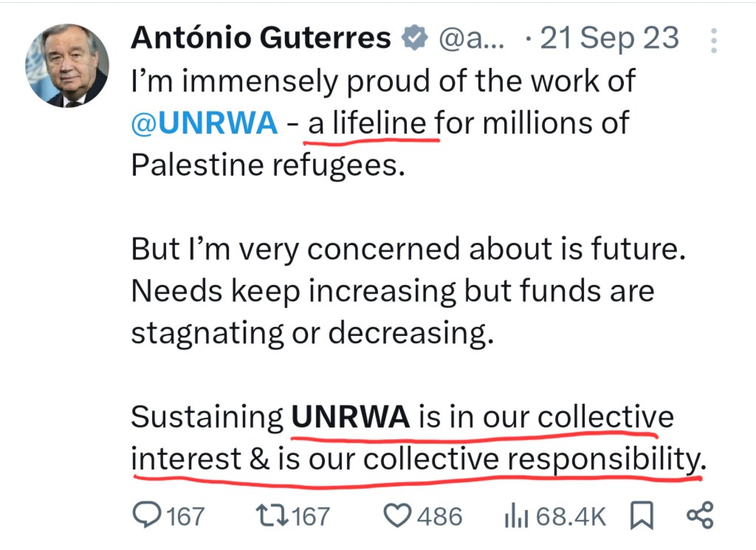Click the "stagnating or decreasing" text line
The height and width of the screenshot is (550, 756).
(312, 333)
